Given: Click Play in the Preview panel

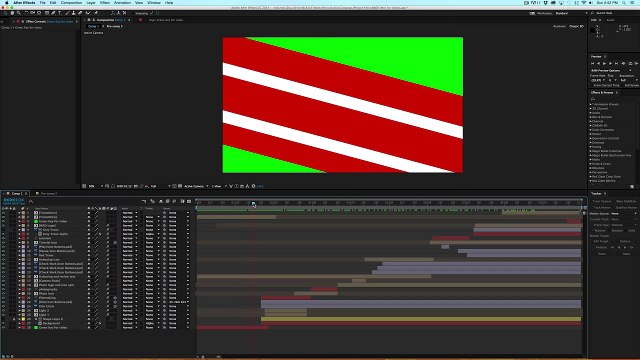Looking at the screenshot, I should [604, 64].
